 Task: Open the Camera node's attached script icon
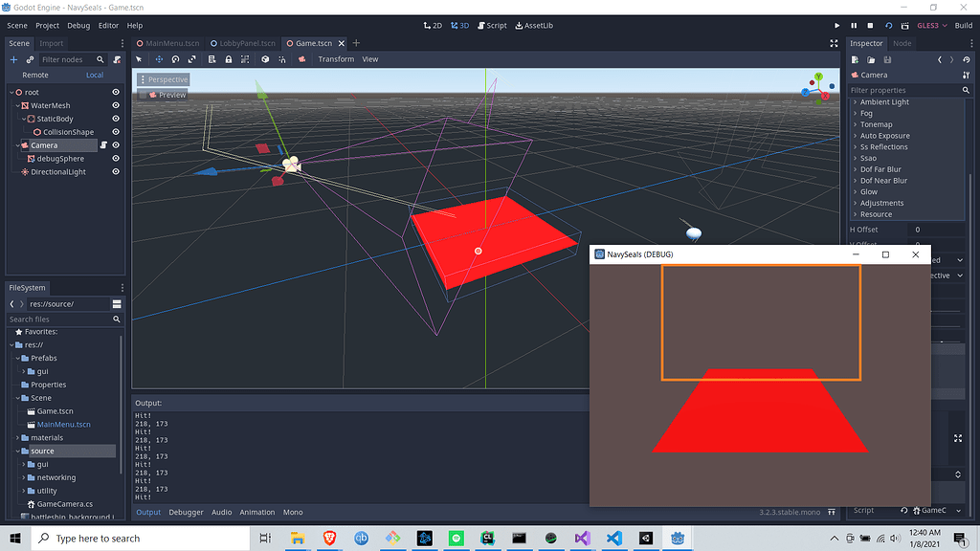103,145
